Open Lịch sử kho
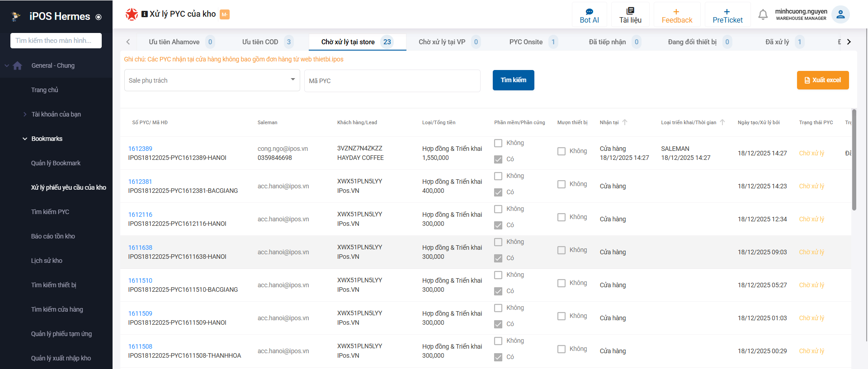This screenshot has width=868, height=369. [47, 261]
